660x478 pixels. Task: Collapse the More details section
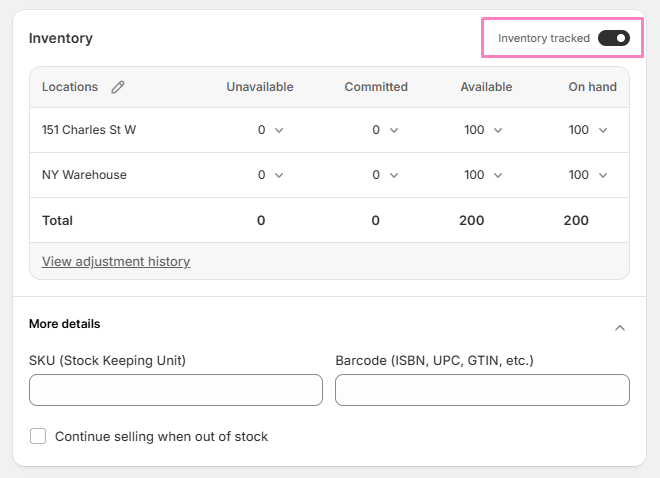(620, 327)
